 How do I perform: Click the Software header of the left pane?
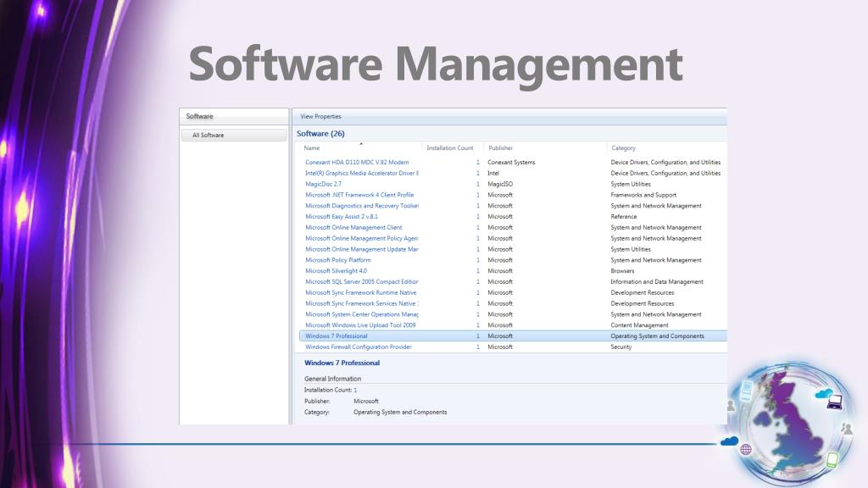(x=199, y=116)
